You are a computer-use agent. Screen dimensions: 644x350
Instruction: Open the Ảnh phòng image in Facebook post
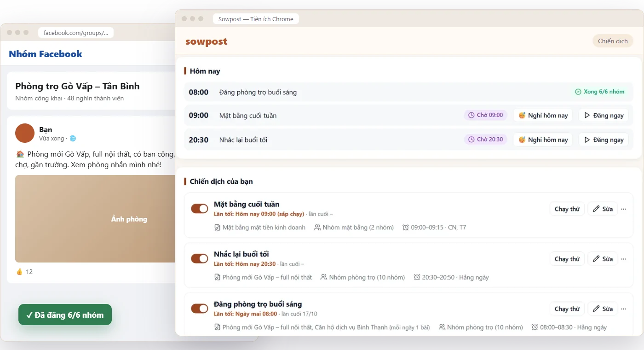[x=95, y=219]
